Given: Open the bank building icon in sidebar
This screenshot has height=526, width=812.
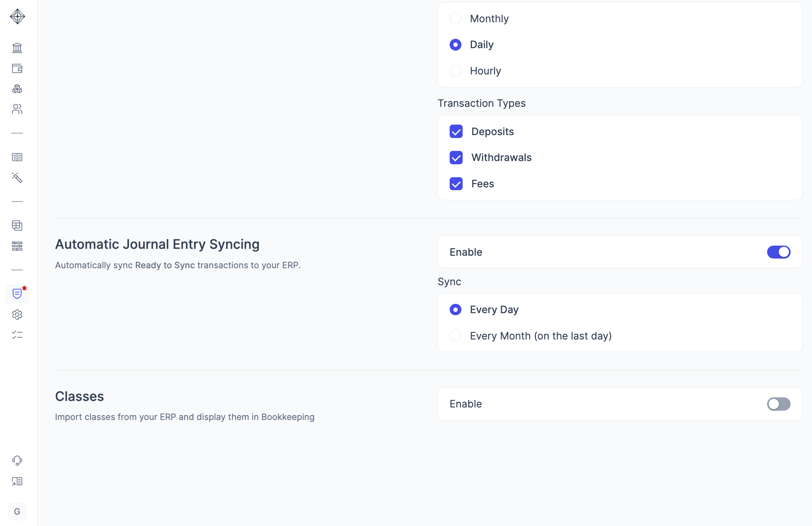Looking at the screenshot, I should [x=17, y=48].
